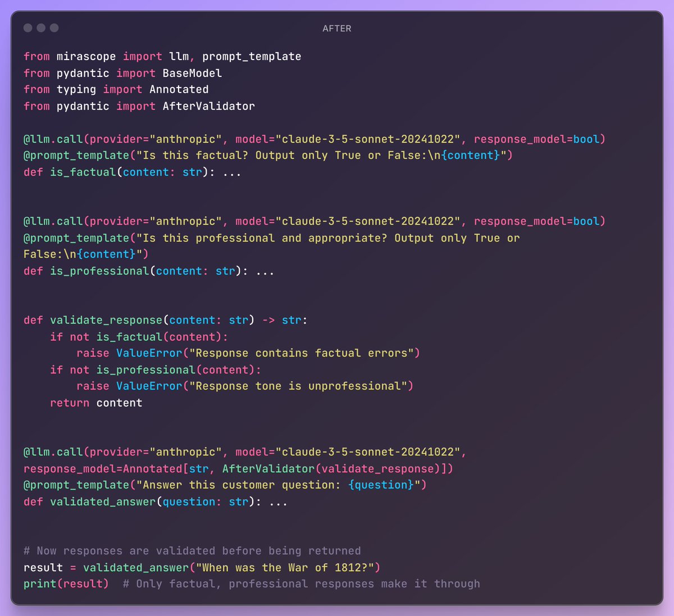Click the 'if not is_professional(content):' line
674x616 pixels.
[x=156, y=370]
